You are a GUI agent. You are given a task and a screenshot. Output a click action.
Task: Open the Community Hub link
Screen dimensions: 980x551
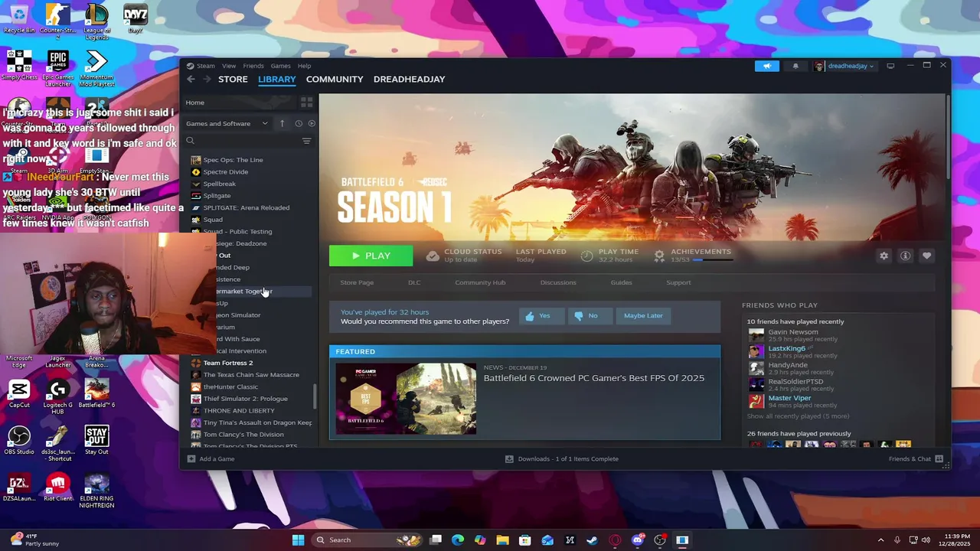coord(480,282)
